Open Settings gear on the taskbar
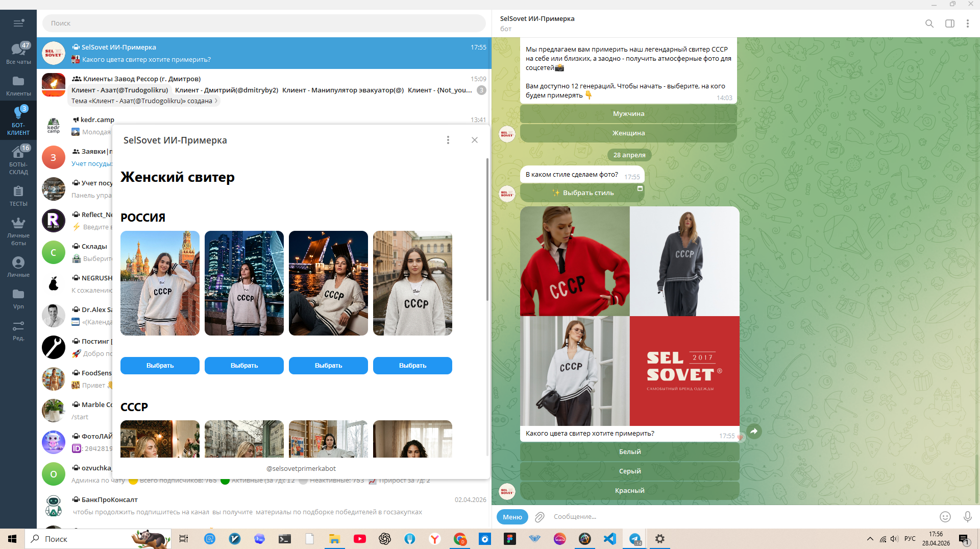The image size is (980, 549). 660,539
